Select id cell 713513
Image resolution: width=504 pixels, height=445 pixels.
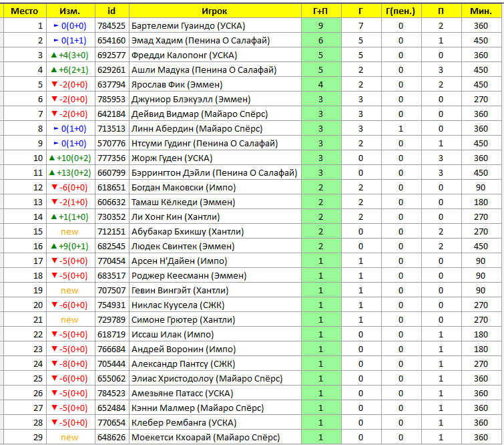[x=111, y=129]
